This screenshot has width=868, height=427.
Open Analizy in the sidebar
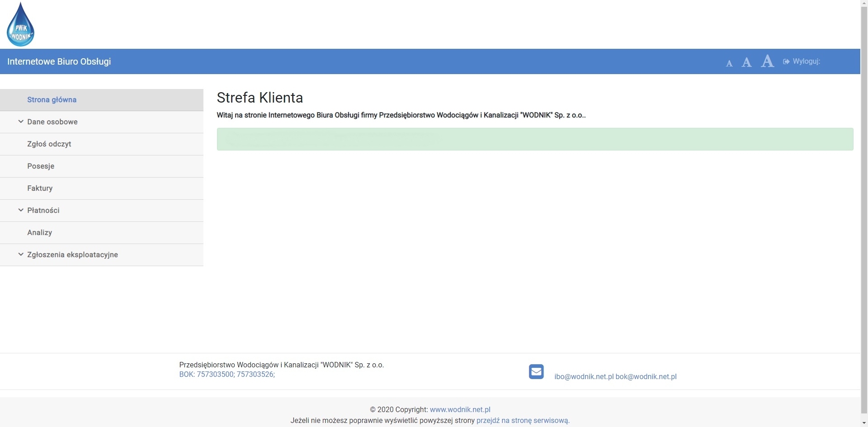[39, 233]
